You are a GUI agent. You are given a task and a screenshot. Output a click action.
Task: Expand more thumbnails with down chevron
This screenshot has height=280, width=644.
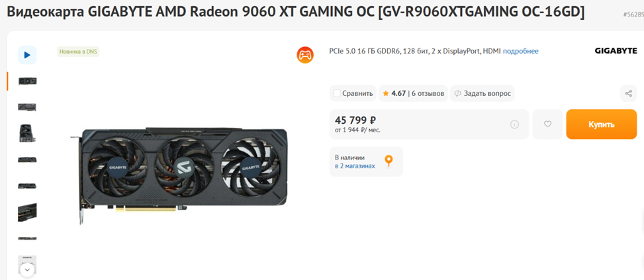pyautogui.click(x=27, y=269)
